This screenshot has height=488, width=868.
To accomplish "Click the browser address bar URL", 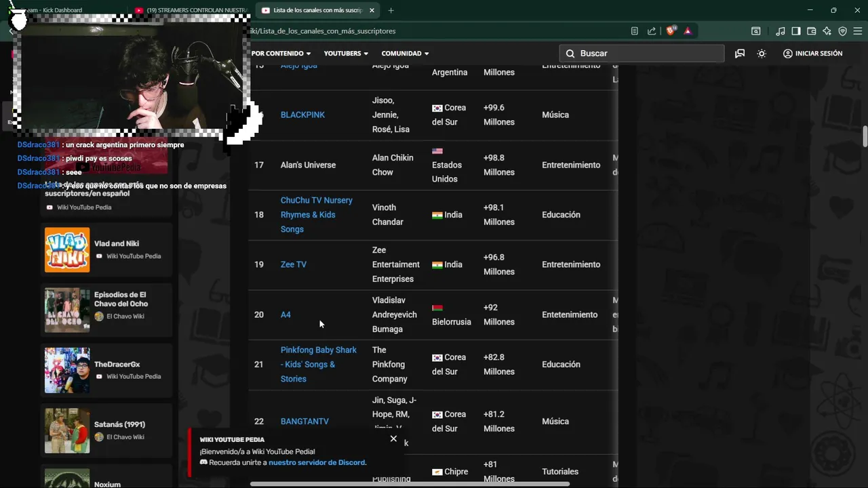I will (x=323, y=31).
